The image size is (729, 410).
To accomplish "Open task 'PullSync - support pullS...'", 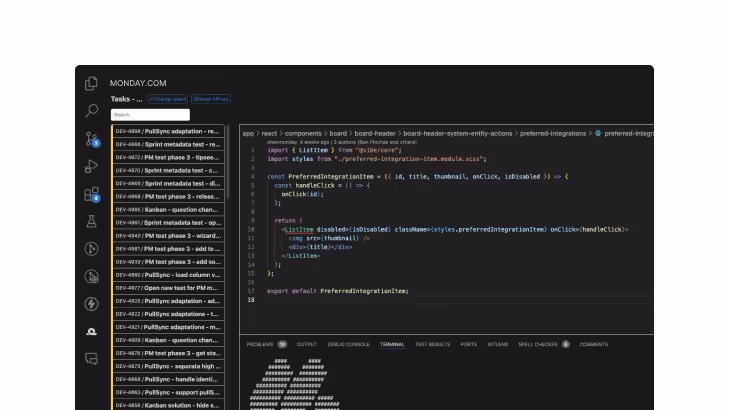I will click(168, 392).
